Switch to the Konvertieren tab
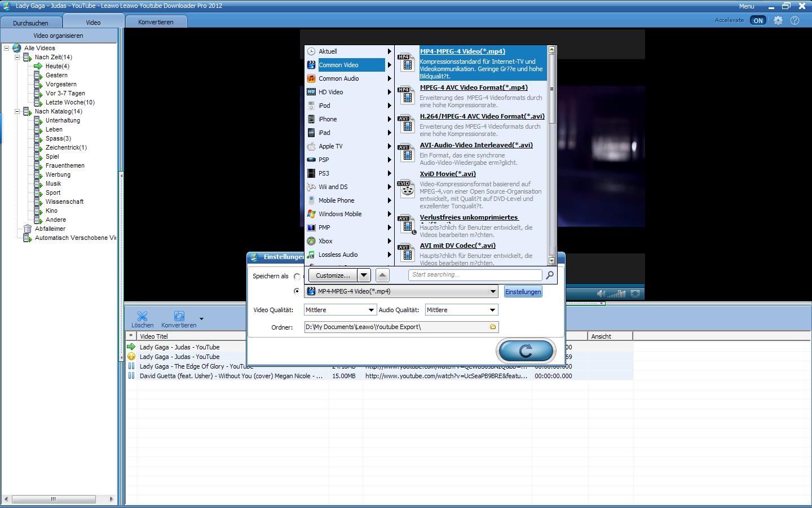The image size is (812, 508). (156, 22)
